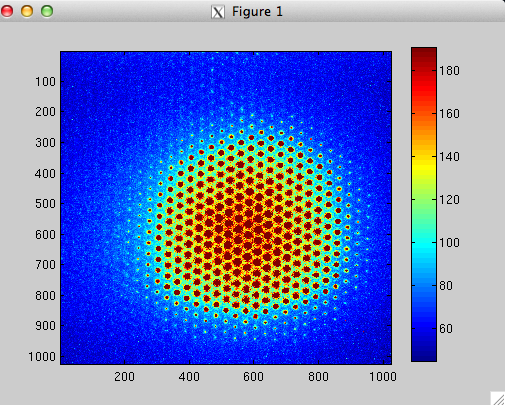
Task: Click the y-axis tick label 500
Action: [45, 204]
